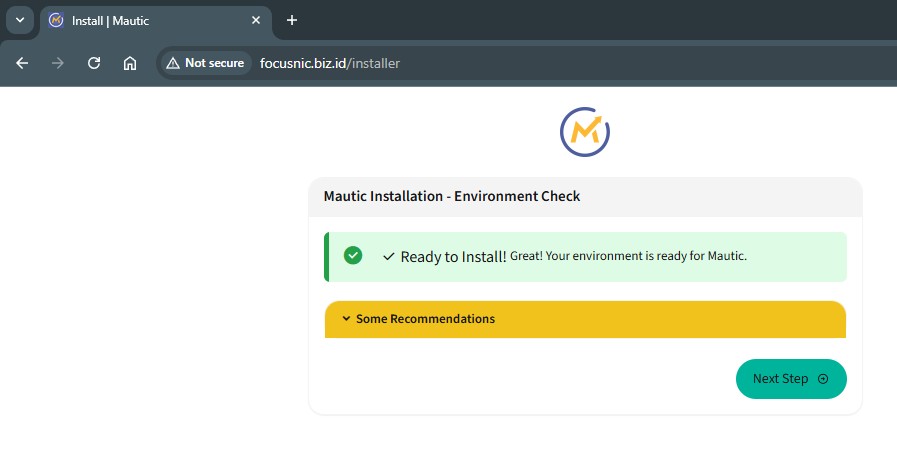The image size is (897, 452).
Task: Close the Install | Mautic tab
Action: tap(256, 20)
